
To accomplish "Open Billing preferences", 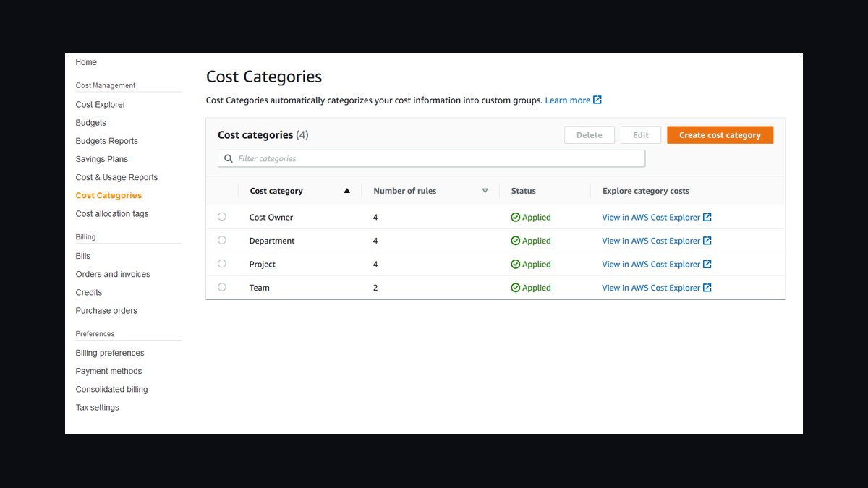I will tap(110, 353).
